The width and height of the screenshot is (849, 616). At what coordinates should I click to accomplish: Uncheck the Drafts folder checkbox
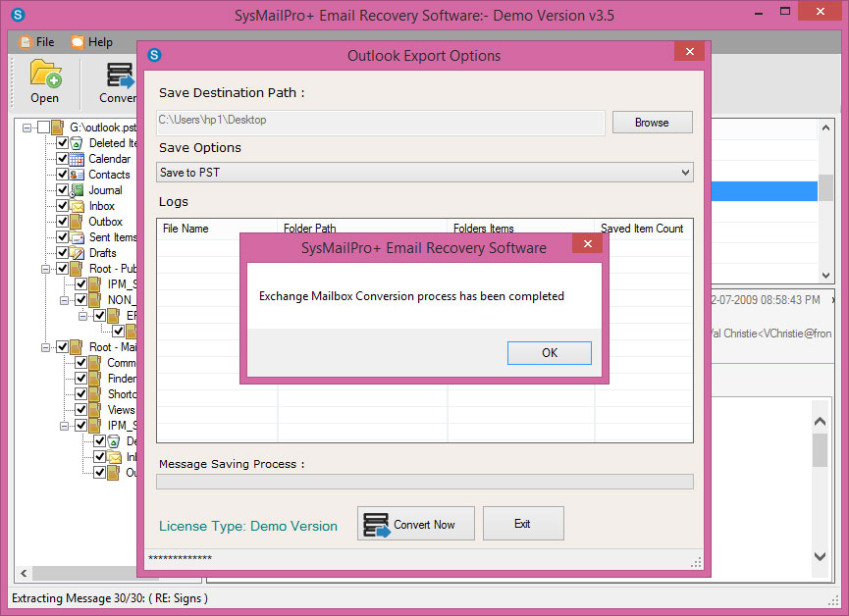point(62,253)
